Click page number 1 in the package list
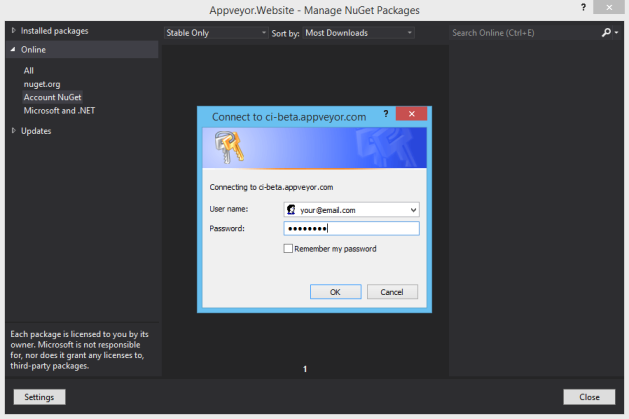Viewport: 629px width, 419px height. [x=305, y=369]
